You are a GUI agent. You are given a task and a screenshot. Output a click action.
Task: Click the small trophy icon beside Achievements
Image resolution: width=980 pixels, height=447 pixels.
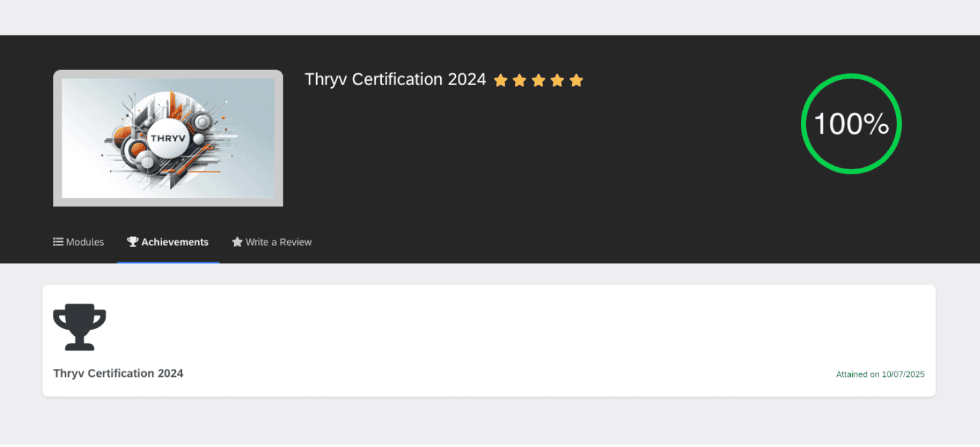pos(133,242)
